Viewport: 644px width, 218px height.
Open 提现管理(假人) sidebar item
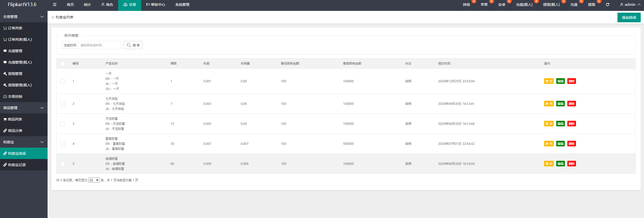pos(24,85)
